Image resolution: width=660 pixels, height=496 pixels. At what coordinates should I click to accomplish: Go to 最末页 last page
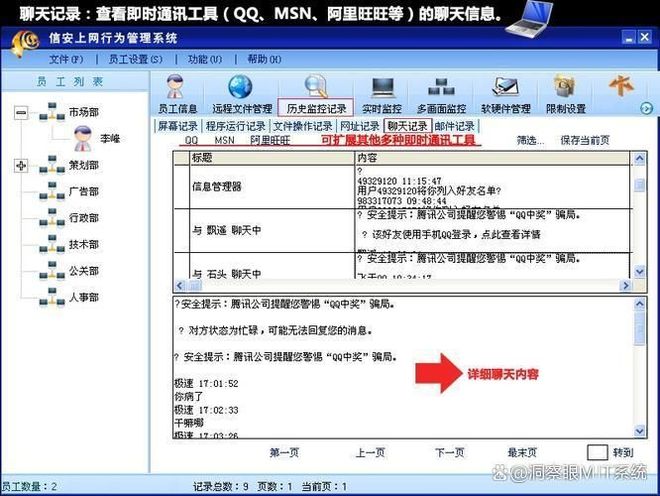(x=522, y=453)
